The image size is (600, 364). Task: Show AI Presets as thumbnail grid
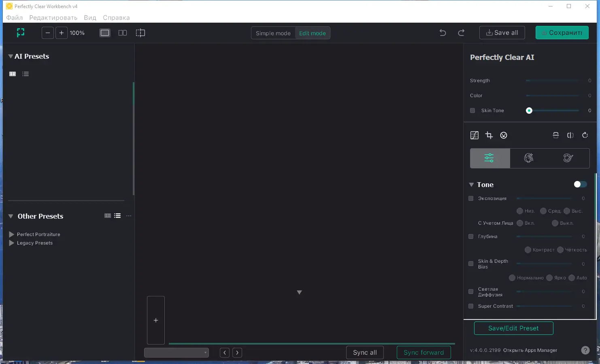click(13, 74)
